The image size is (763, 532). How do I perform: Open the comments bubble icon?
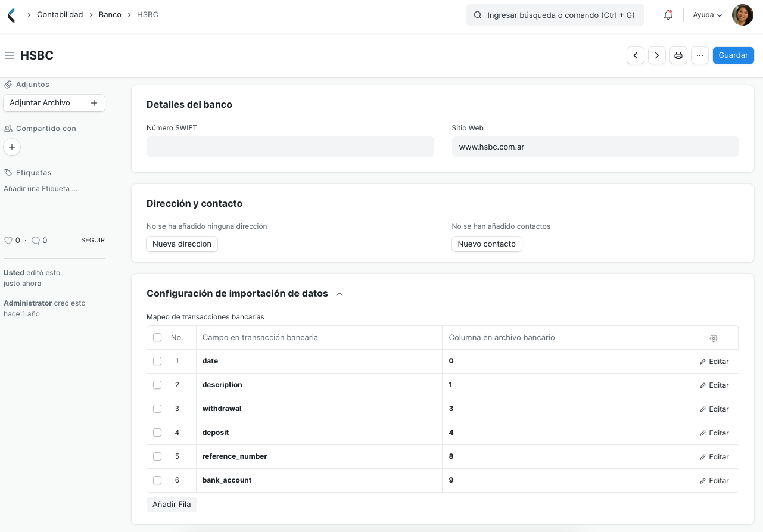point(36,241)
